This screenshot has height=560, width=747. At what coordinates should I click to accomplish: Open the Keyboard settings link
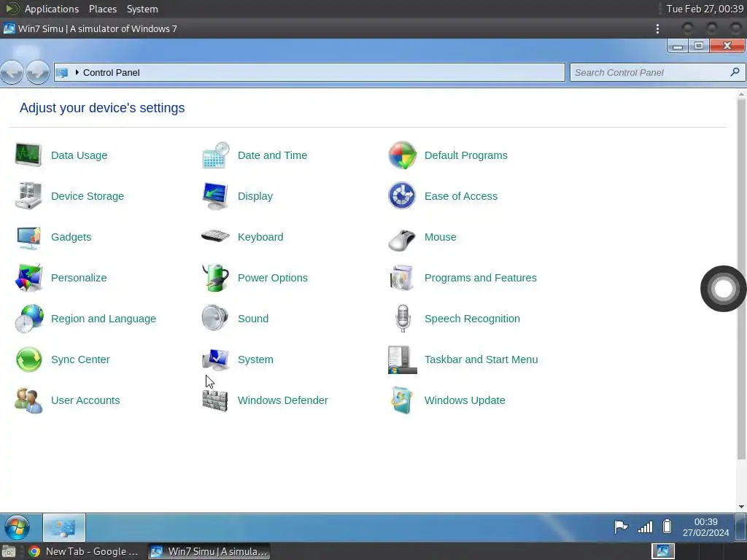[260, 237]
